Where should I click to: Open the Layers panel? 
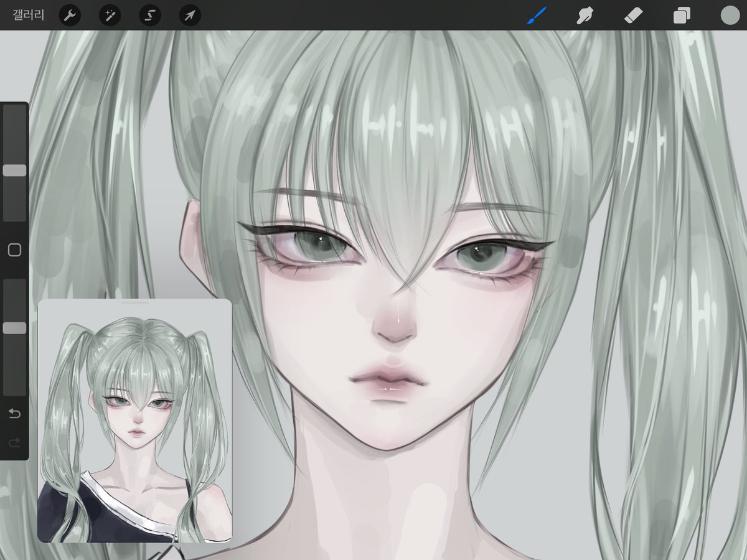[682, 16]
